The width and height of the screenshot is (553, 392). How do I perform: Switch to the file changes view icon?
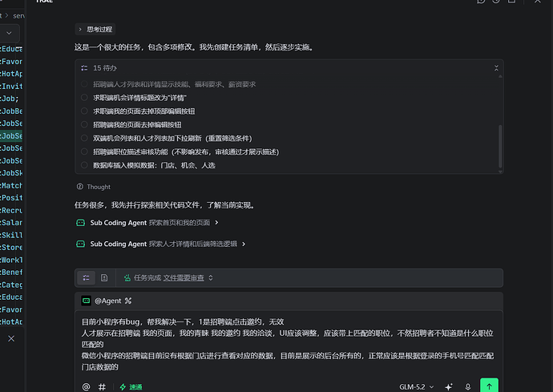(104, 277)
